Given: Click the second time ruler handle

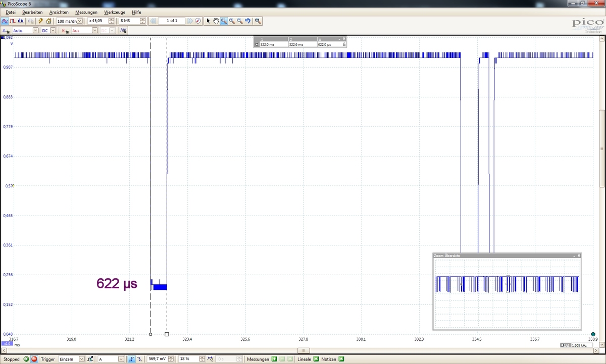Looking at the screenshot, I should 167,334.
